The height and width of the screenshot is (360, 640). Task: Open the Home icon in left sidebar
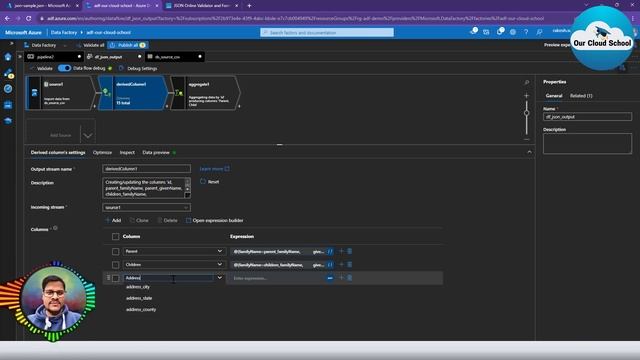click(8, 57)
